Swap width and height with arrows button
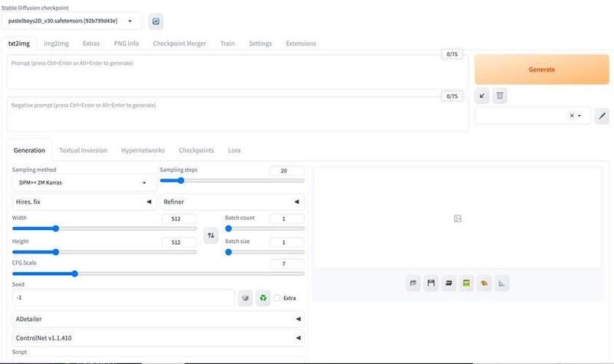Image resolution: width=614 pixels, height=364 pixels. coord(211,236)
